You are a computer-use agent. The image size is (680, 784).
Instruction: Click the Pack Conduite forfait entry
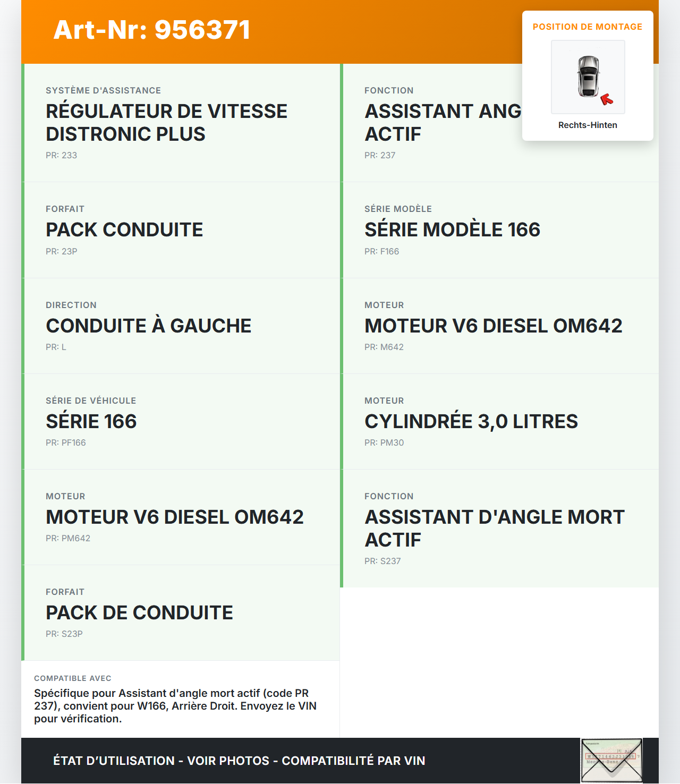tap(181, 230)
